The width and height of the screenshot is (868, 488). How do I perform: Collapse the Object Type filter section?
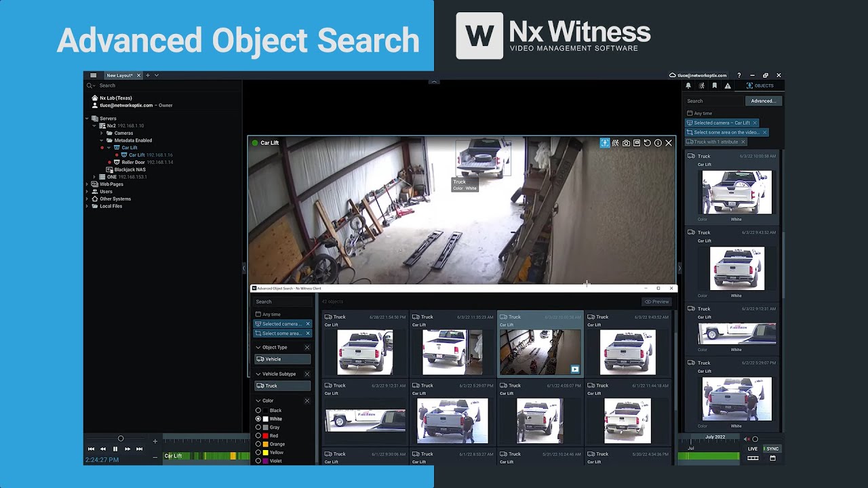click(258, 348)
